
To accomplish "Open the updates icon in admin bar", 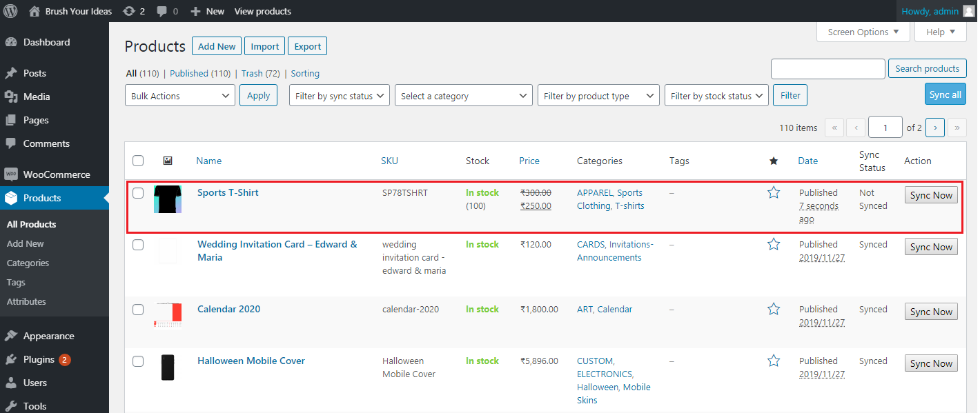I will coord(128,11).
